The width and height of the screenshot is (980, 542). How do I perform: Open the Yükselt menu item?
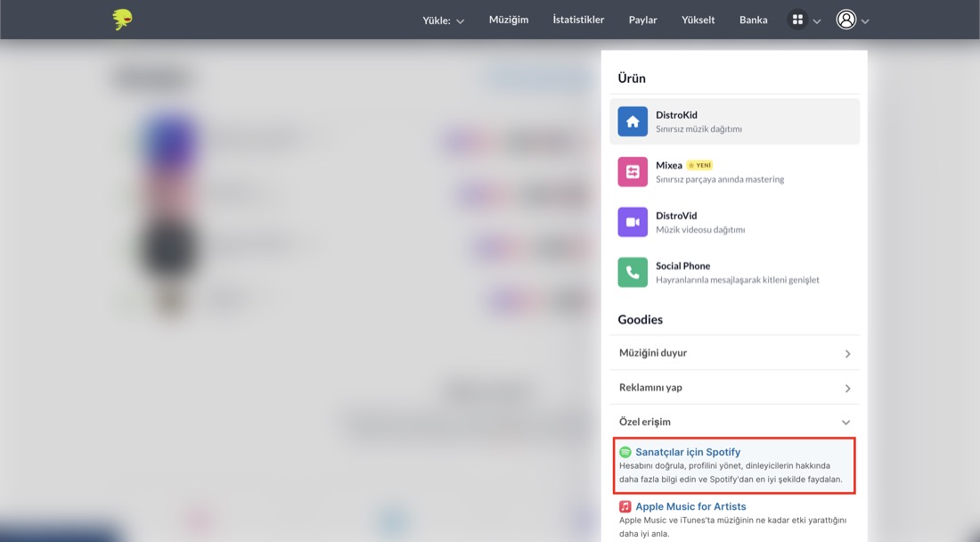pyautogui.click(x=698, y=20)
